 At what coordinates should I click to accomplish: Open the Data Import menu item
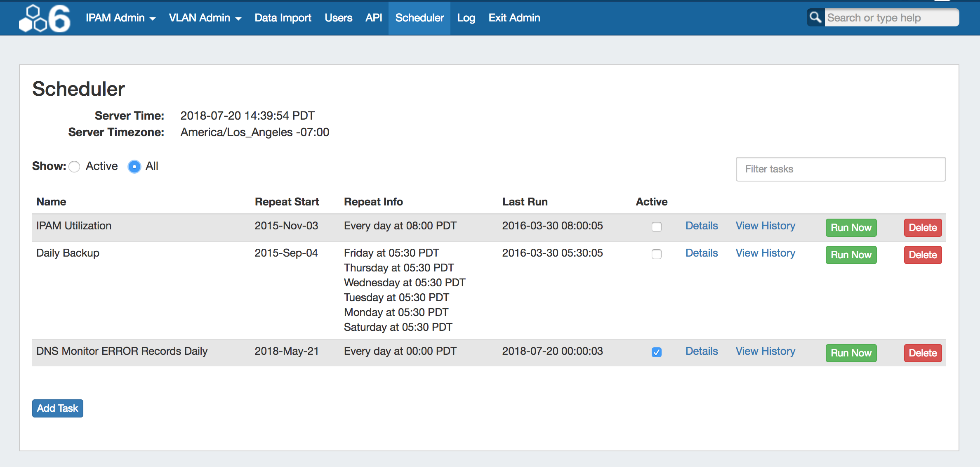point(283,18)
